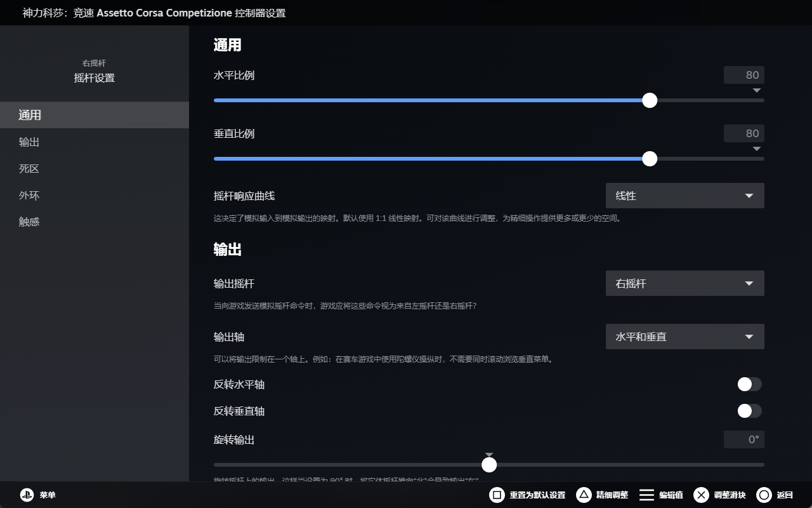Click the 输出轴 setting label
Image resolution: width=812 pixels, height=508 pixels.
229,337
